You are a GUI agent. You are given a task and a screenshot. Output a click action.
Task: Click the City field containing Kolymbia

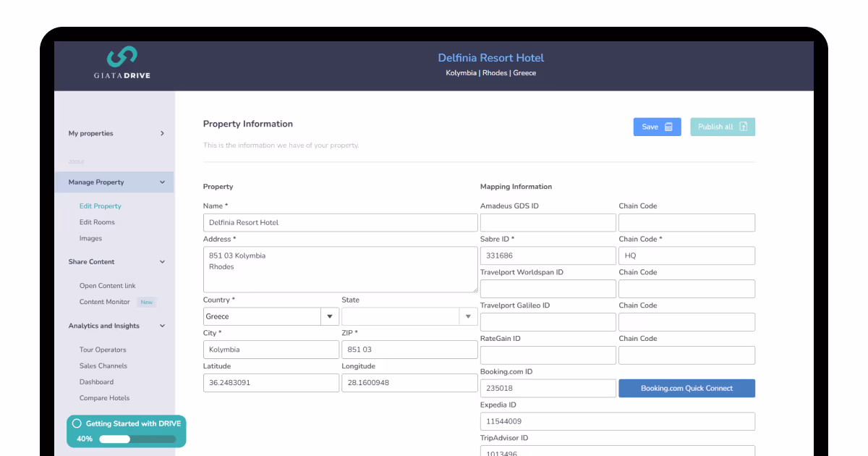(271, 350)
